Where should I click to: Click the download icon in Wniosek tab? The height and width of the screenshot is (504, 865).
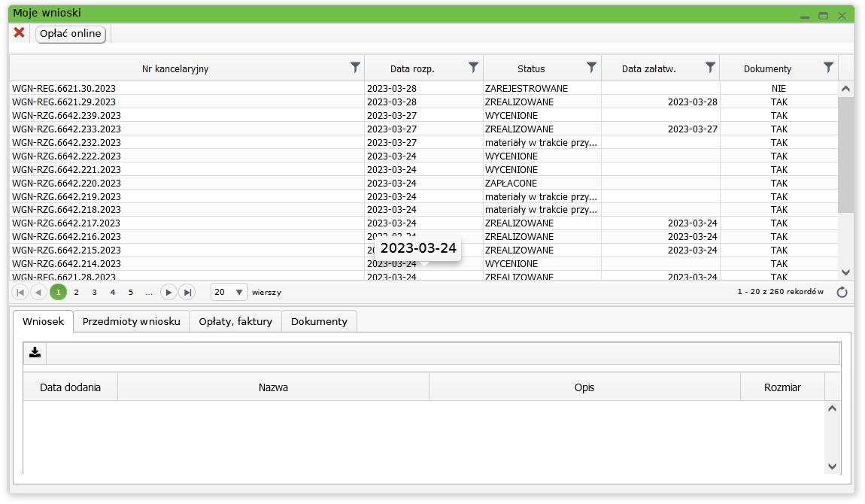pyautogui.click(x=35, y=353)
